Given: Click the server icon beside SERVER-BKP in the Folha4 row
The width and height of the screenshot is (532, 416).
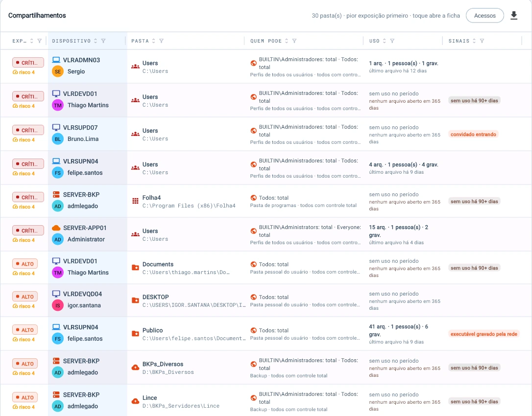Looking at the screenshot, I should [x=56, y=195].
